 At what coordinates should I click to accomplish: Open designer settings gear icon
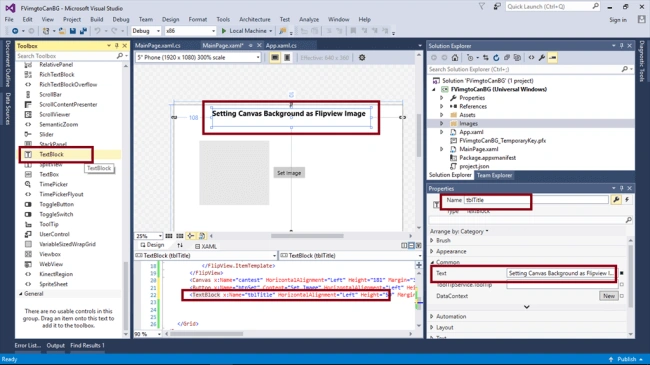click(362, 58)
